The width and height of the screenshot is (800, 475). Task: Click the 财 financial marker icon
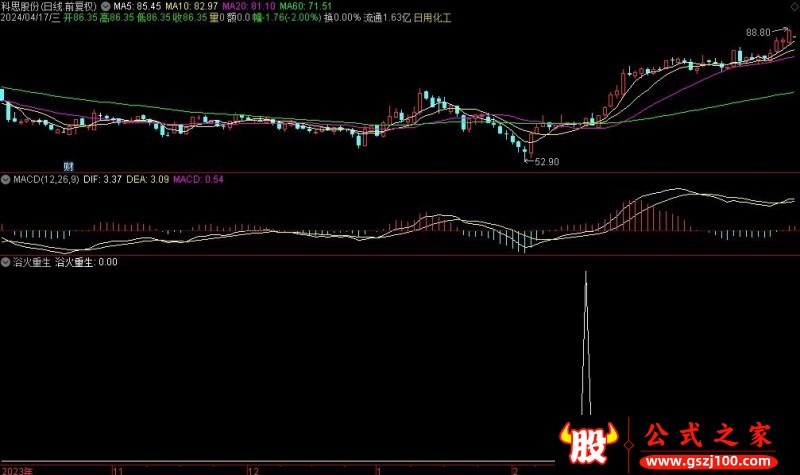(x=69, y=165)
